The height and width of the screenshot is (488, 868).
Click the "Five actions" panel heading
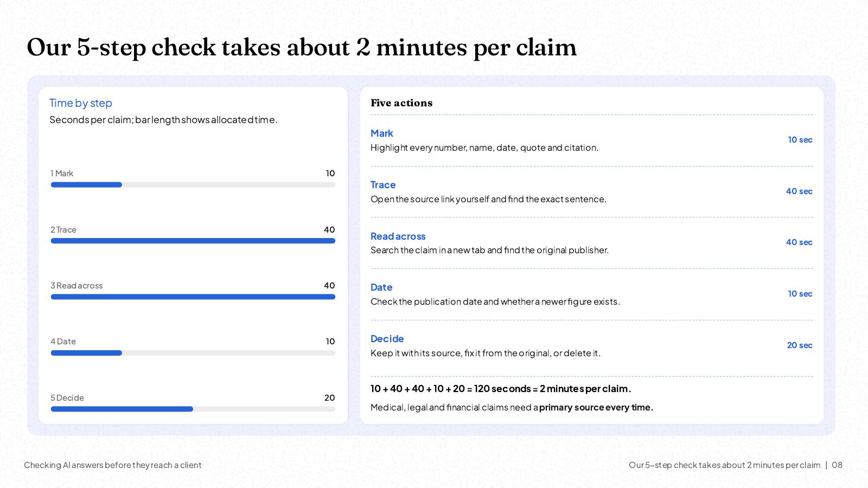tap(401, 103)
